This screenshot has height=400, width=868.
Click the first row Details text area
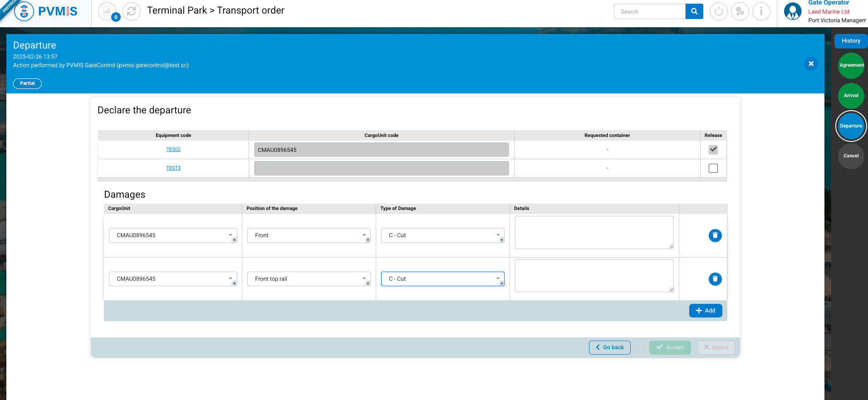tap(593, 232)
